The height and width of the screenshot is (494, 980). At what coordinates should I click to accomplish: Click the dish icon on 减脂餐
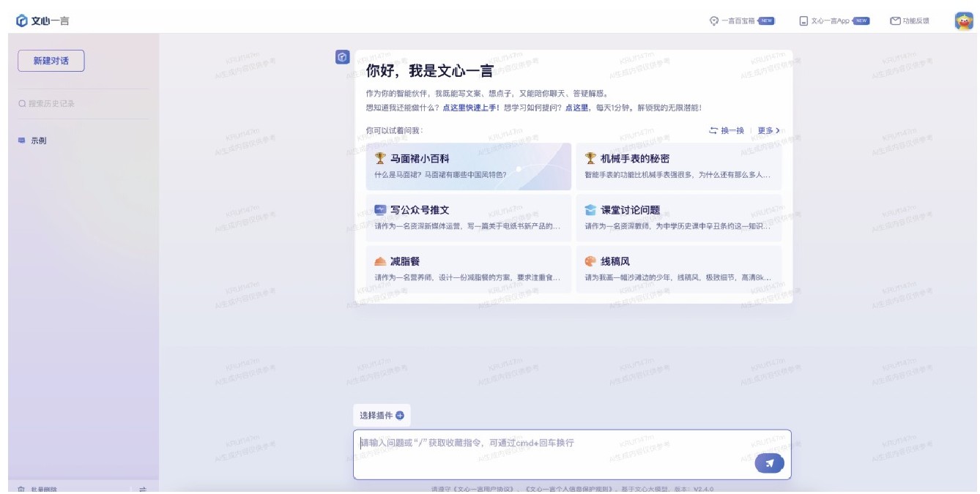380,261
